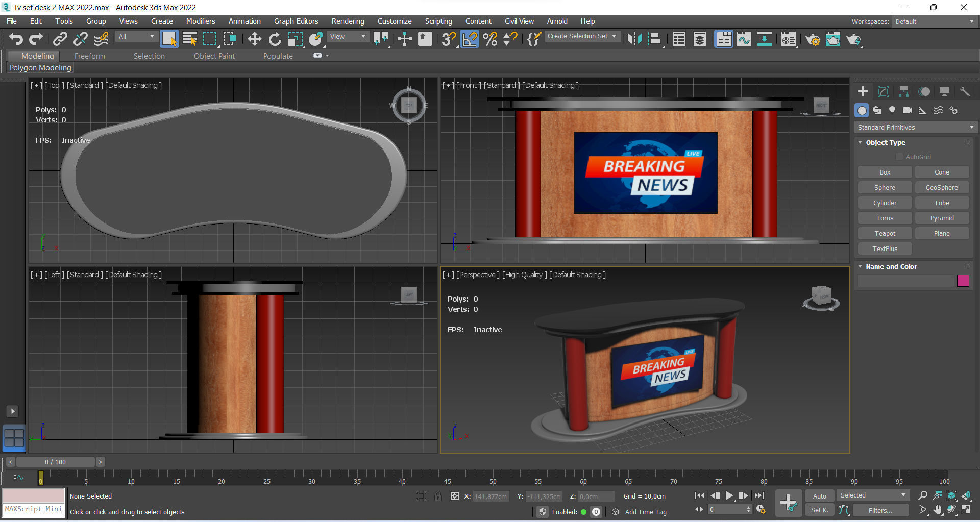Click the Unlink Selection icon
The height and width of the screenshot is (522, 980).
pos(80,39)
